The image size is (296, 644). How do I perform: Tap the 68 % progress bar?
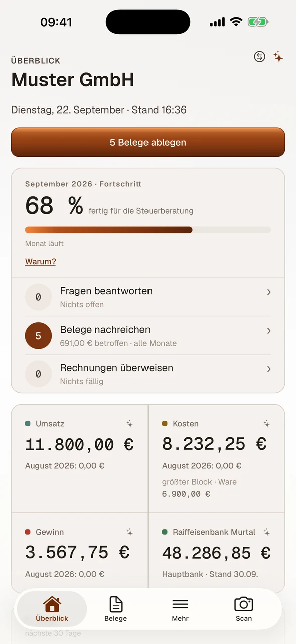148,230
